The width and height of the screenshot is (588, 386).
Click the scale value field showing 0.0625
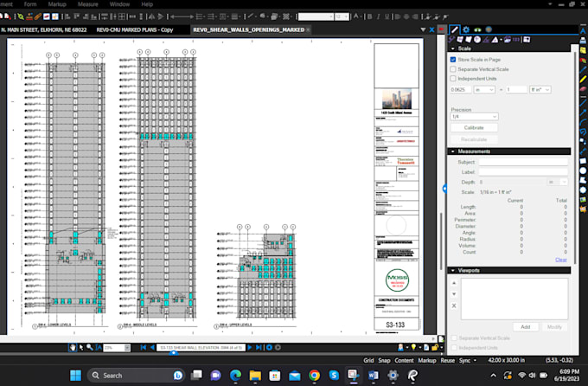pyautogui.click(x=461, y=90)
